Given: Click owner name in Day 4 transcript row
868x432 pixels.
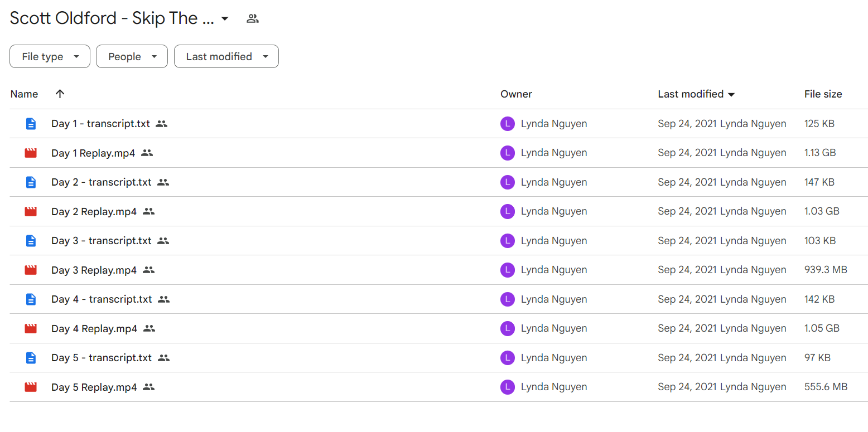Looking at the screenshot, I should [554, 299].
